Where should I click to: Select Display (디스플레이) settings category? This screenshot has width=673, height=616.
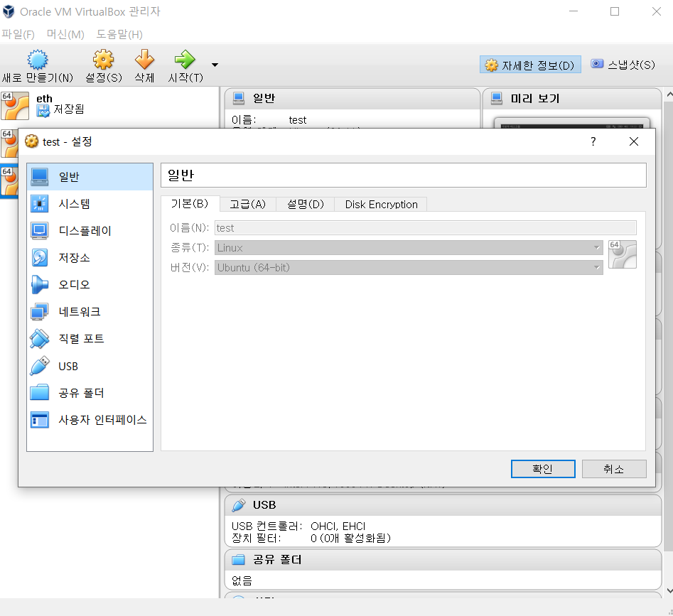pos(90,231)
